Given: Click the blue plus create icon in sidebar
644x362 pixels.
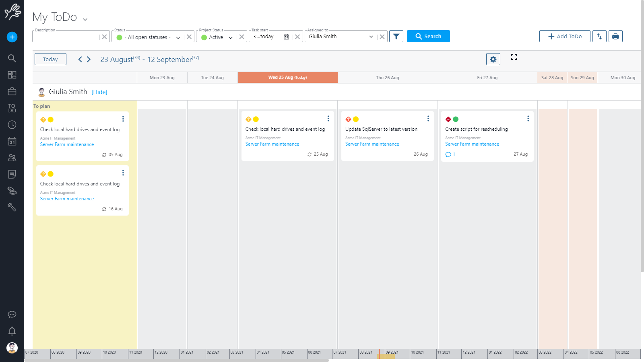Looking at the screenshot, I should (12, 37).
